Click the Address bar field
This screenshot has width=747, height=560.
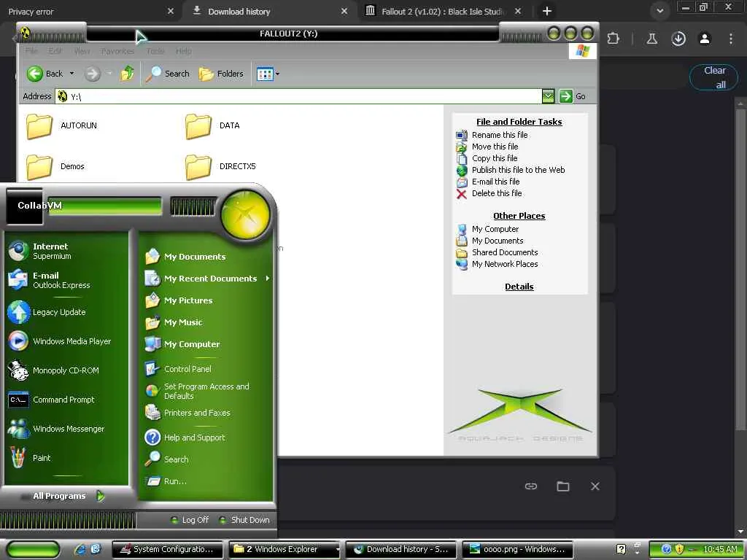[298, 96]
